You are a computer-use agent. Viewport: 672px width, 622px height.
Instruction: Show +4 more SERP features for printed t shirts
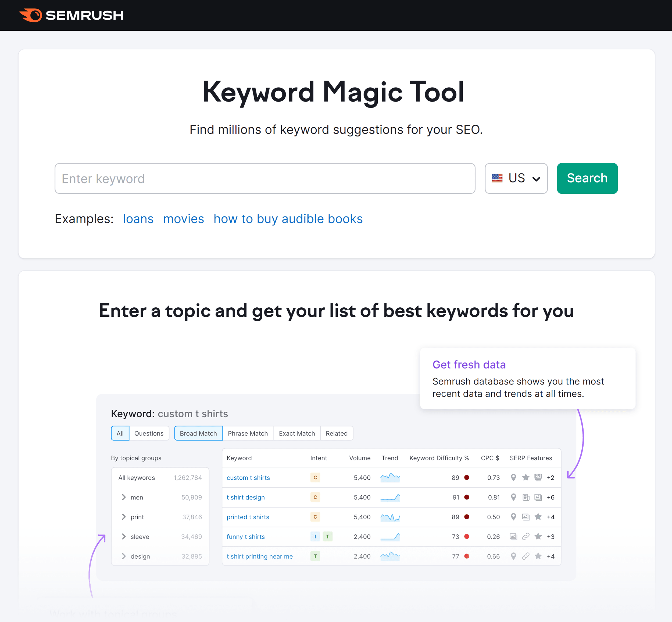click(551, 517)
